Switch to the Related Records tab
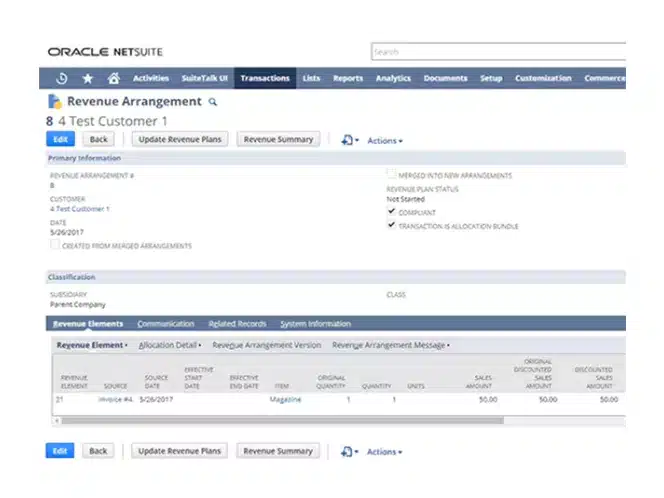Image resolution: width=664 pixels, height=498 pixels. [x=237, y=324]
